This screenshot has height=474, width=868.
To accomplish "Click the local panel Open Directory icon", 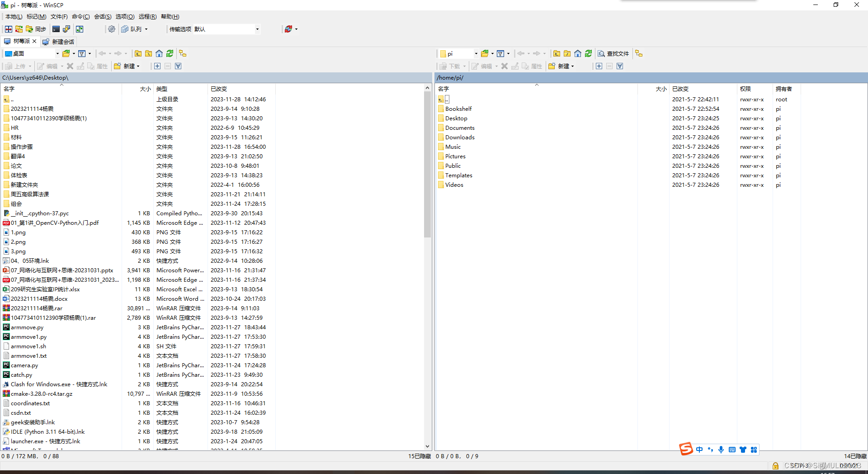I will click(x=66, y=53).
